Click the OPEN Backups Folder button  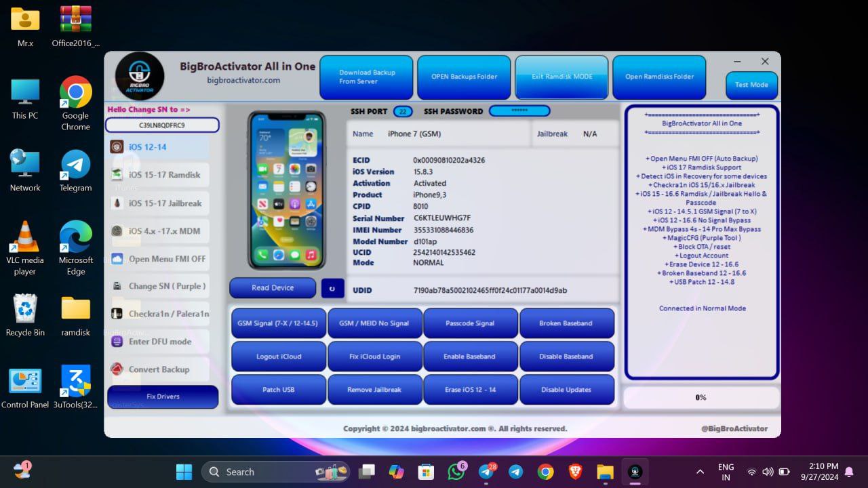(x=464, y=77)
